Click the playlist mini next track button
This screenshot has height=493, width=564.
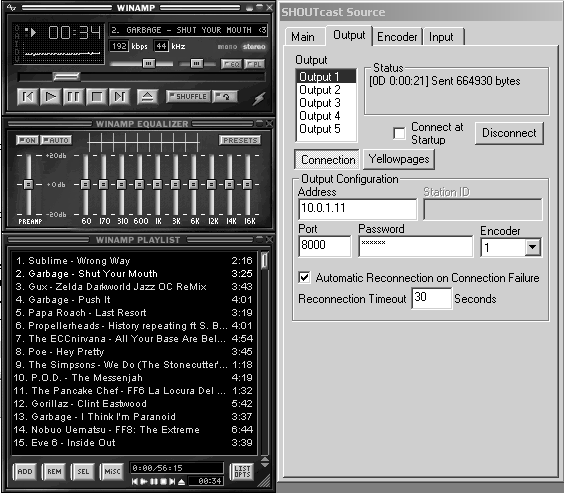tap(172, 481)
